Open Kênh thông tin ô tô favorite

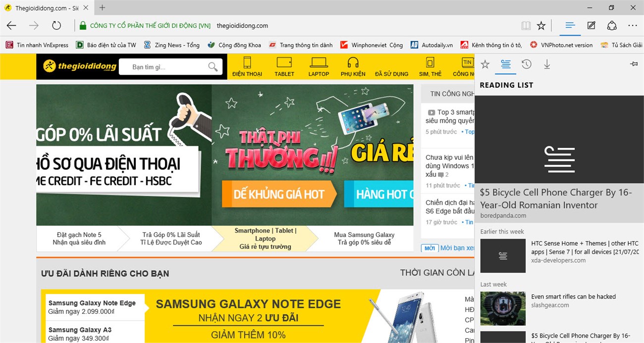tap(491, 45)
